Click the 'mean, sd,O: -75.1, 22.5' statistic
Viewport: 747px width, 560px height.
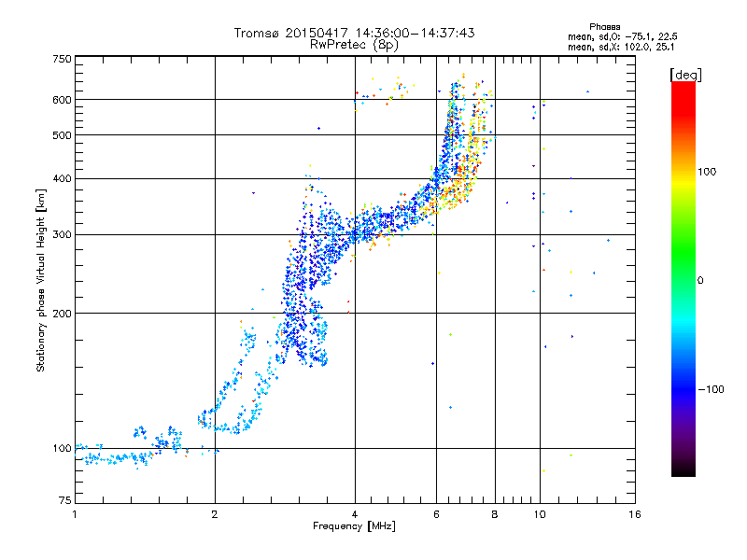point(623,36)
